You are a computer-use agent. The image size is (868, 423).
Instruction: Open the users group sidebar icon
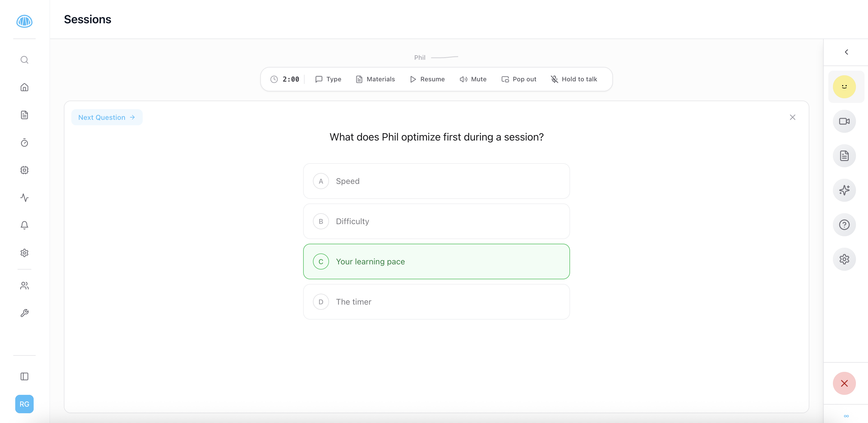pos(24,286)
